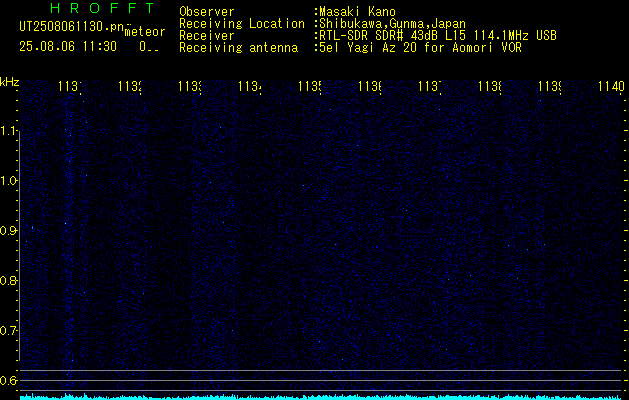This screenshot has height=400, width=629.
Task: Click the 1.0 frequency axis label
Action: 8,181
